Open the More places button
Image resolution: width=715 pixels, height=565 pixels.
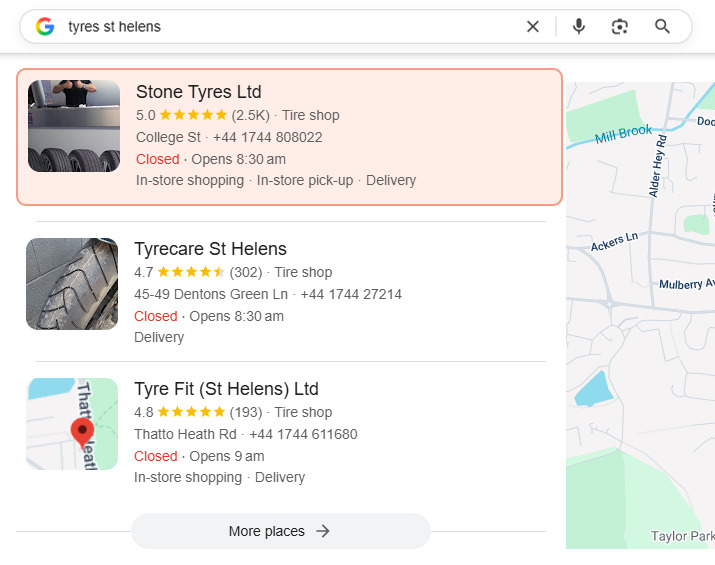280,531
